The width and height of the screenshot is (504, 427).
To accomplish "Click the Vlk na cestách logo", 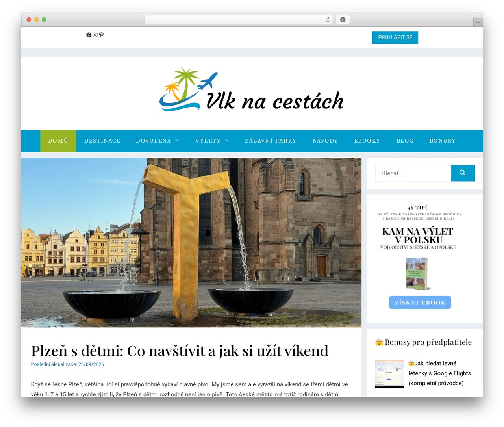I will pos(252,90).
